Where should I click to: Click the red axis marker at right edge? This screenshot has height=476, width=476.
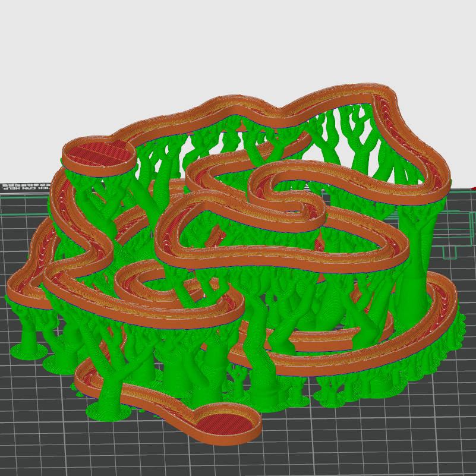[473, 188]
